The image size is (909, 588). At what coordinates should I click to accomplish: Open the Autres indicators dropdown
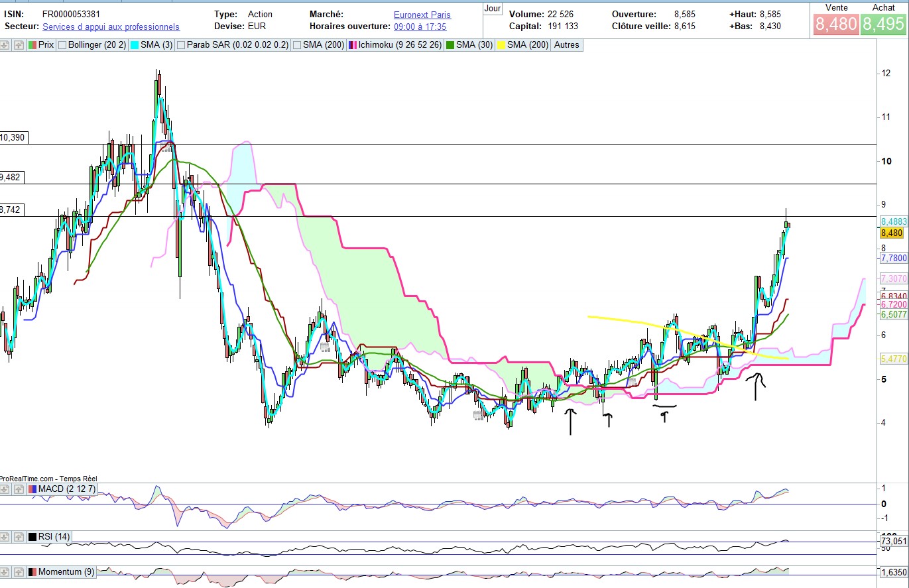(x=566, y=45)
